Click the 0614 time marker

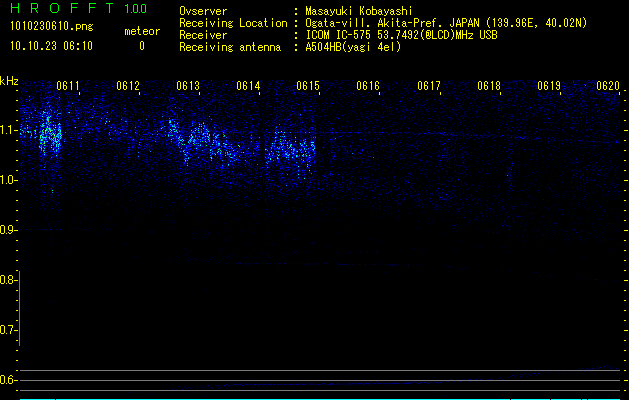click(248, 86)
